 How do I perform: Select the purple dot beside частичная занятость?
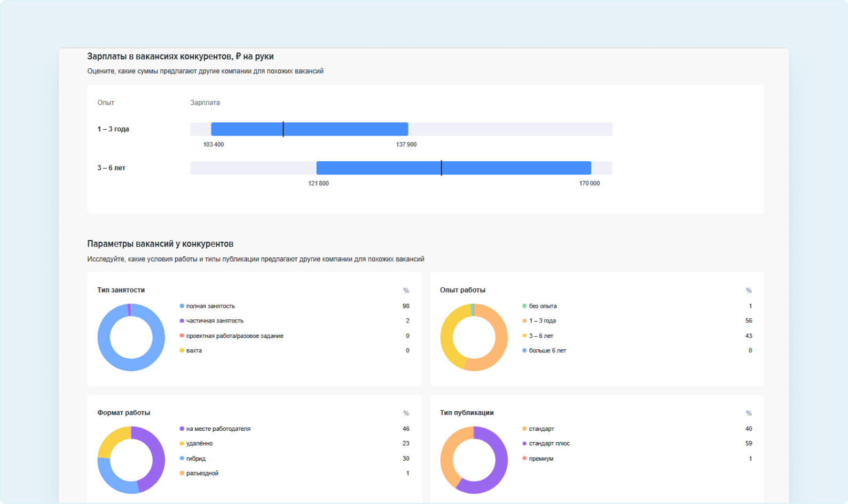tap(182, 321)
